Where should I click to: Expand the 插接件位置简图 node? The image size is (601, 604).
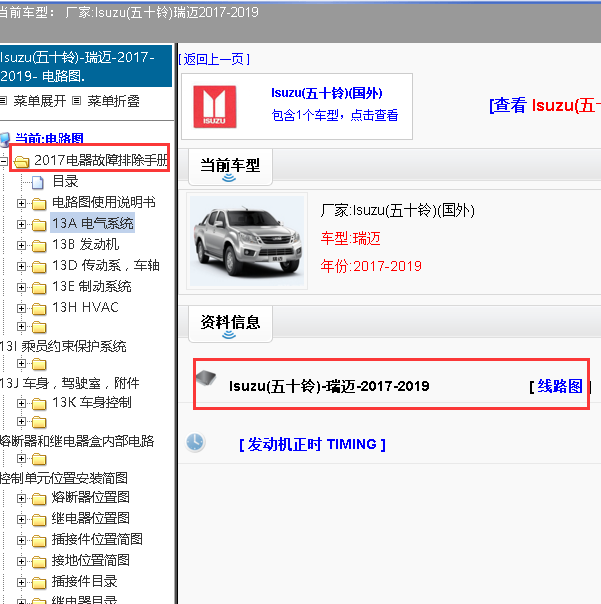click(21, 540)
